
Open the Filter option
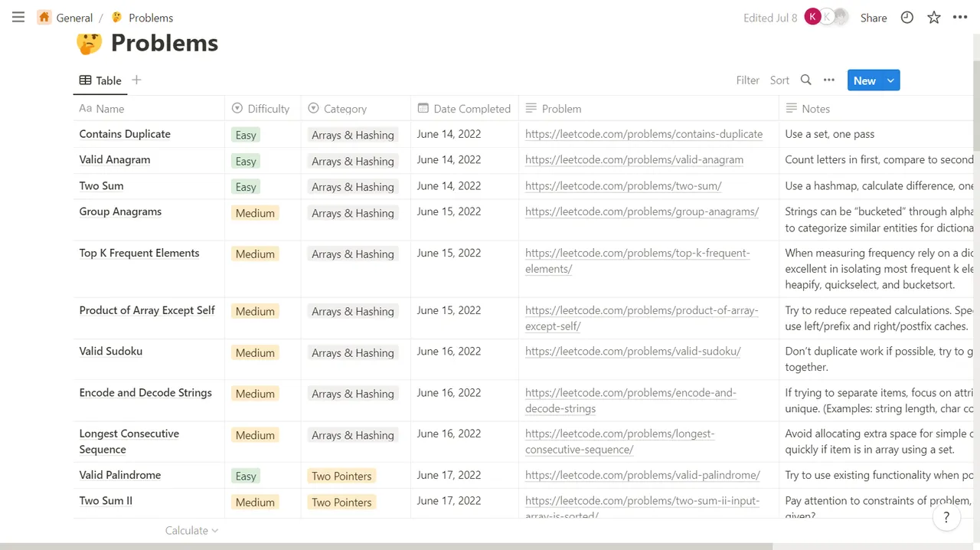747,80
